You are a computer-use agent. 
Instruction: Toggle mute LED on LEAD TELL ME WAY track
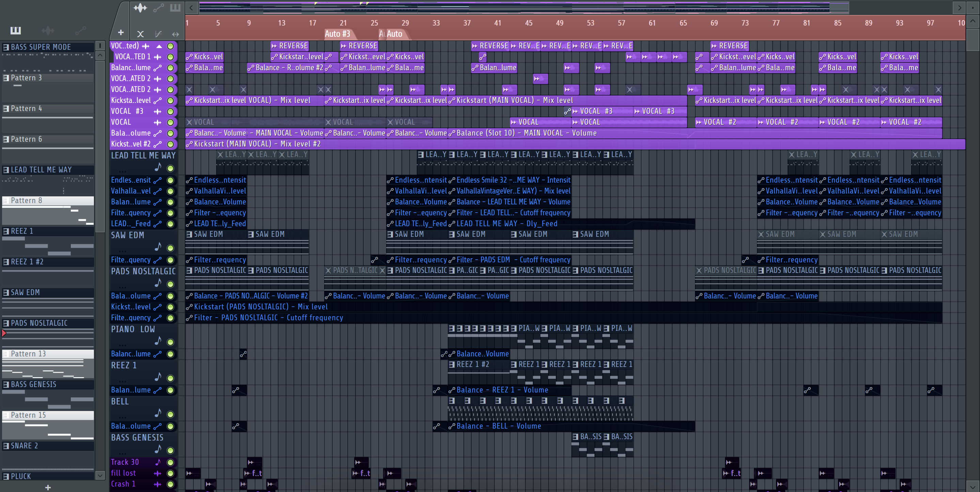click(x=171, y=168)
